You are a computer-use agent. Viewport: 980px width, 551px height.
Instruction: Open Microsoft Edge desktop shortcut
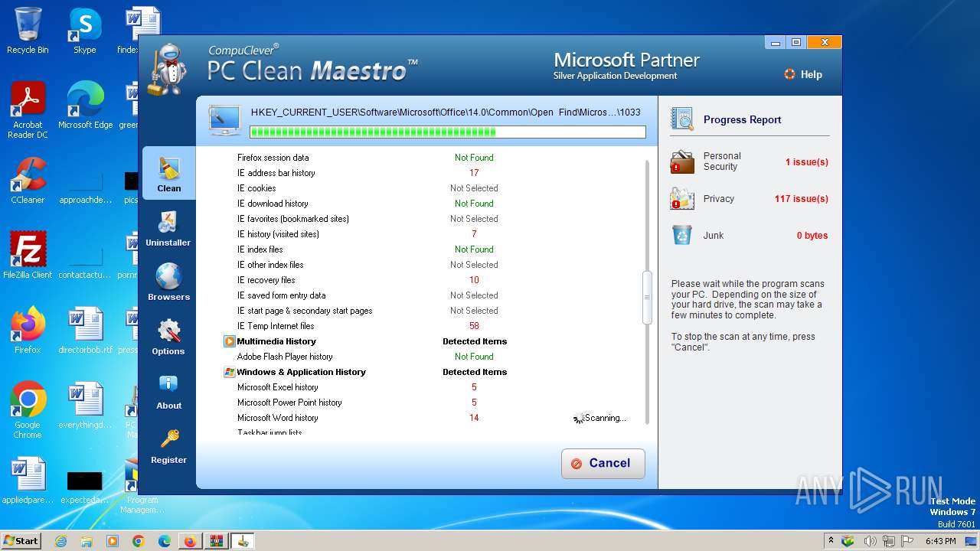[x=85, y=106]
